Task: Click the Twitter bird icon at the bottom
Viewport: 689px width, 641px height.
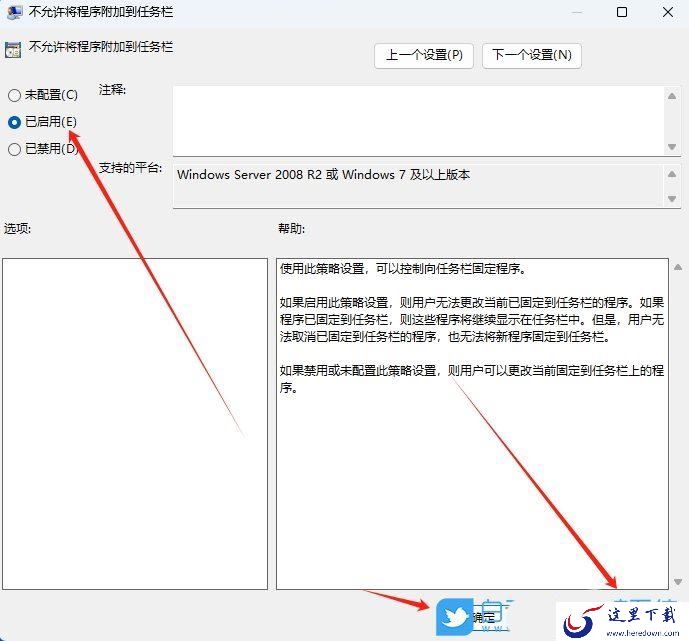Action: pyautogui.click(x=455, y=617)
